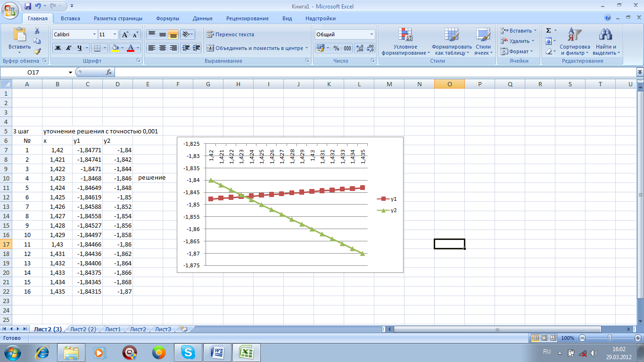
Task: Switch to Данные ribbon tab
Action: click(202, 18)
